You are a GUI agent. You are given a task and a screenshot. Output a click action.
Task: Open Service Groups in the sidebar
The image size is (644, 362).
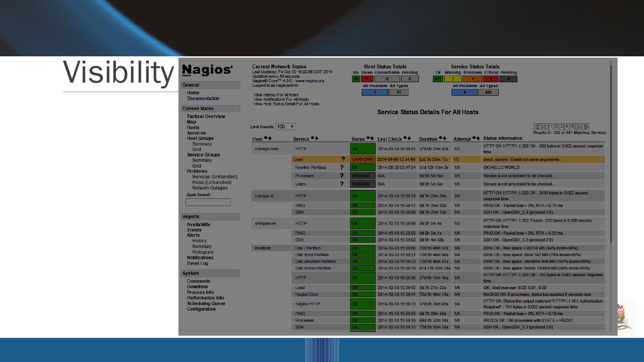[x=203, y=155]
